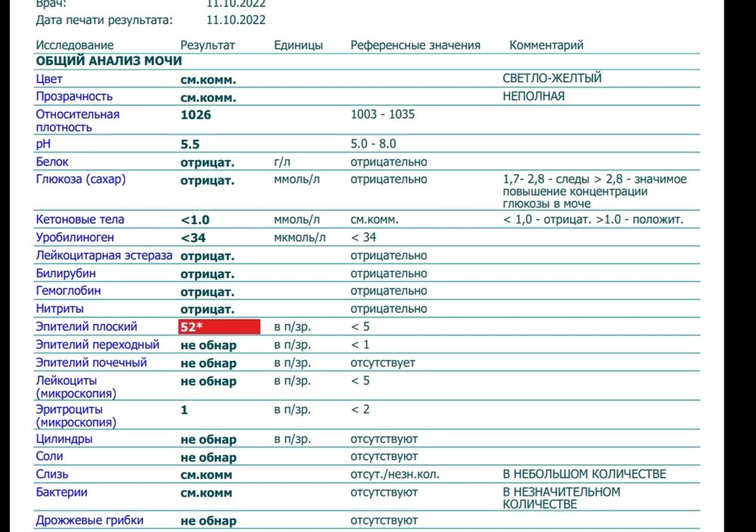Select the 'В НЕБОЛЬШОМ КОЛИЧЕСТВЕ' comment for Слизь
Image resolution: width=756 pixels, height=532 pixels.
pyautogui.click(x=584, y=474)
